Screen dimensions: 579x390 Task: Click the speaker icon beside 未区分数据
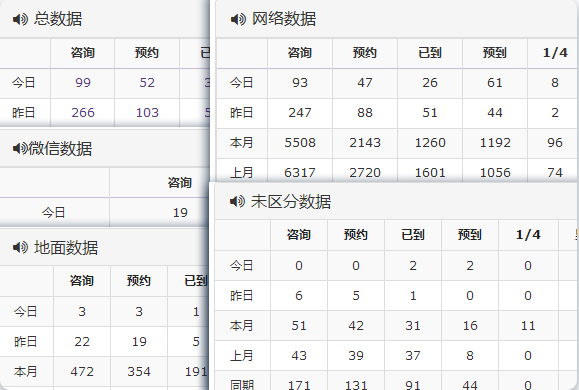coord(237,202)
